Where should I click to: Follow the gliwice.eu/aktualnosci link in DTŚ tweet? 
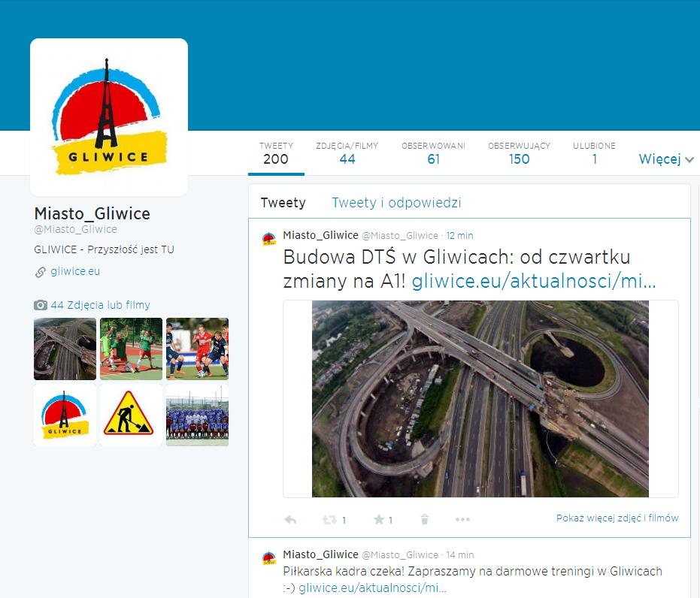pos(534,282)
